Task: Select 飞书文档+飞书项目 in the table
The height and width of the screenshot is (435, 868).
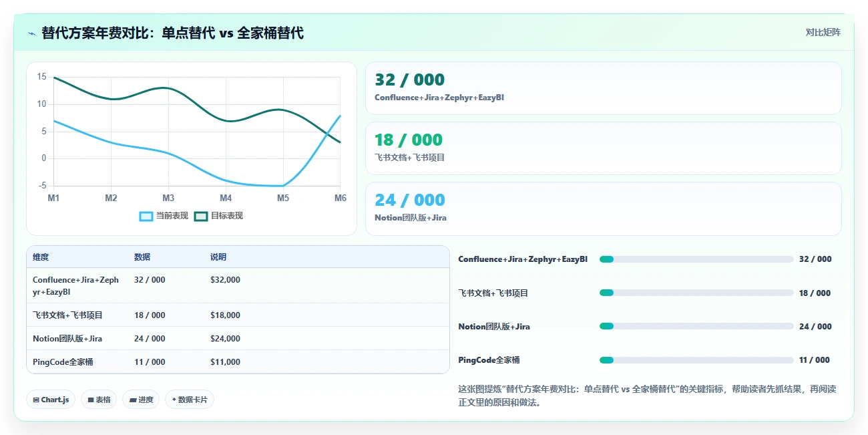Action: point(67,315)
